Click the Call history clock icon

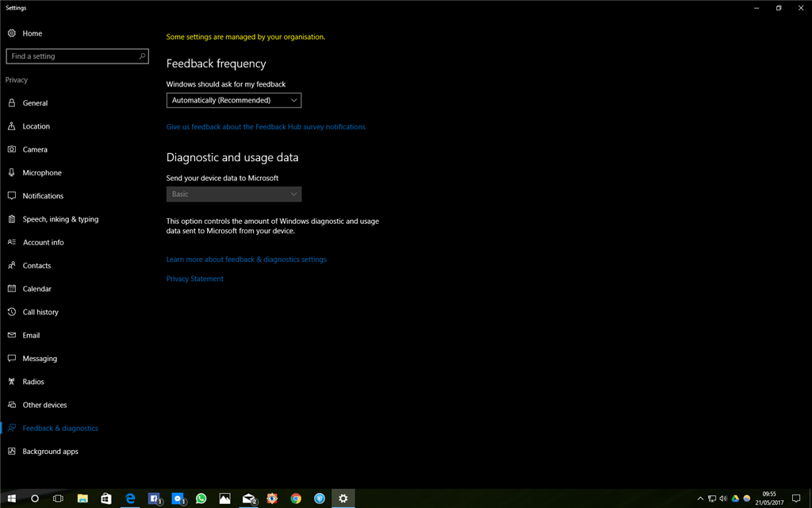[11, 312]
